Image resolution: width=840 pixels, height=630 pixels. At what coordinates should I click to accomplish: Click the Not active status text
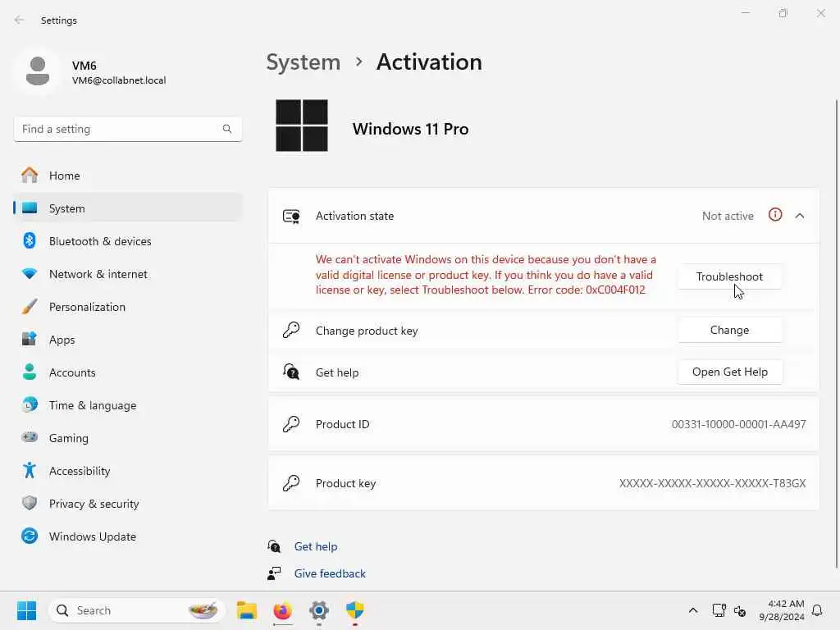[x=728, y=216]
